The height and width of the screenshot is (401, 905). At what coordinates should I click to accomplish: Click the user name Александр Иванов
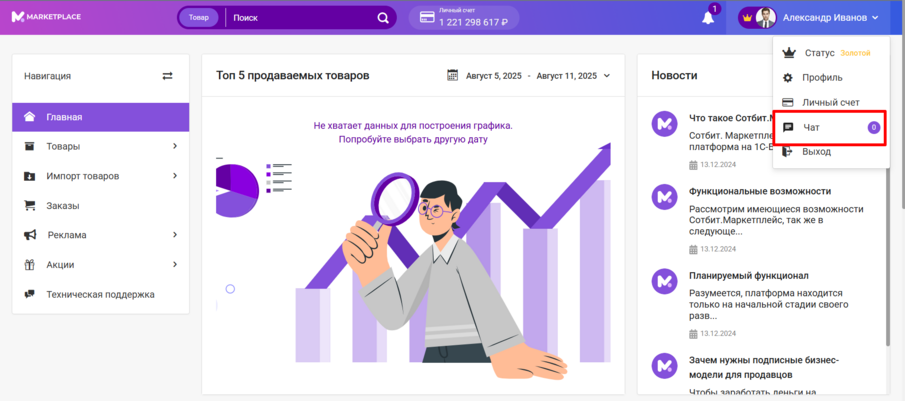(x=825, y=18)
